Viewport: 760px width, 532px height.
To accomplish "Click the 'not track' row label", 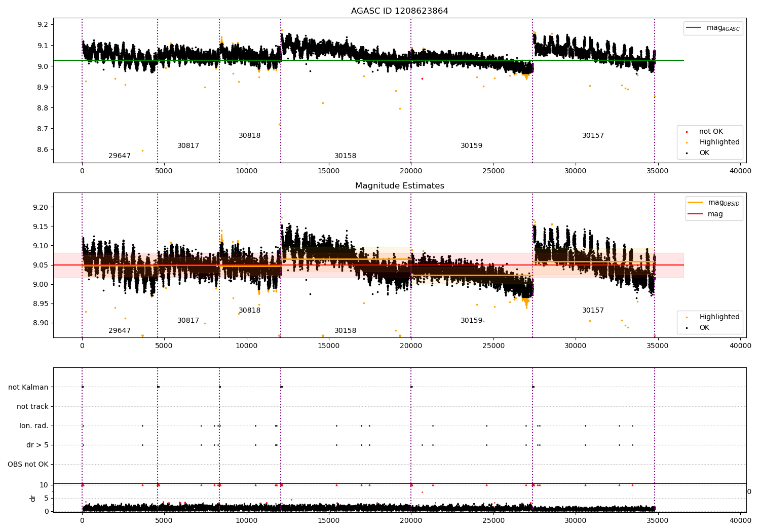I will 32,407.
